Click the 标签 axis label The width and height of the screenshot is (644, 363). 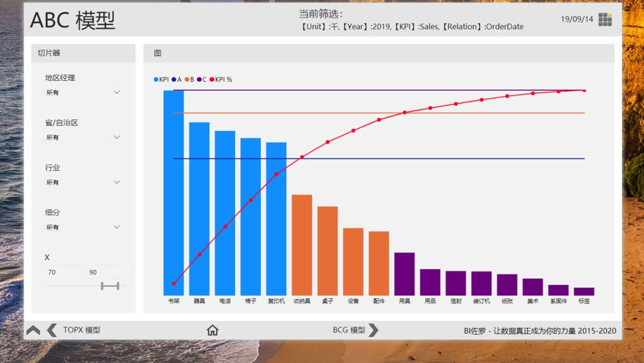click(584, 302)
